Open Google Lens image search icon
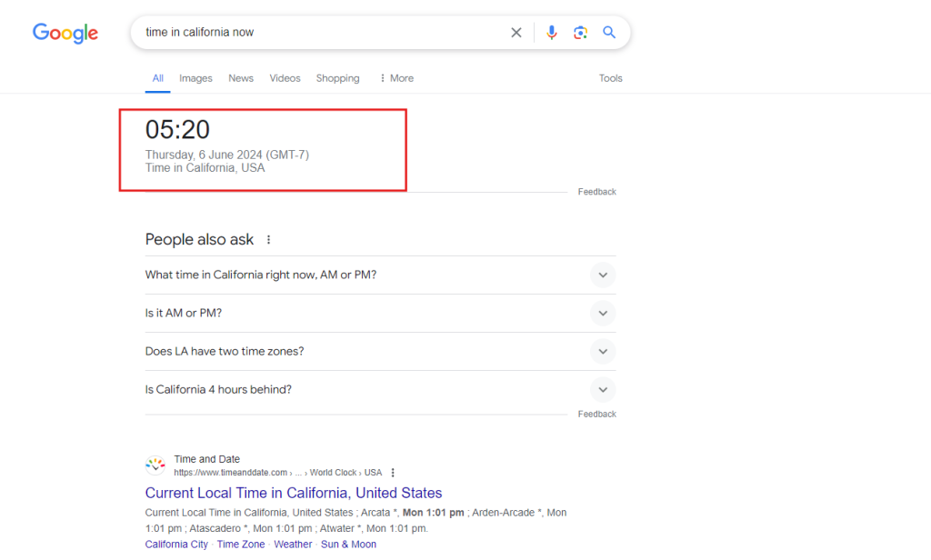 tap(581, 32)
